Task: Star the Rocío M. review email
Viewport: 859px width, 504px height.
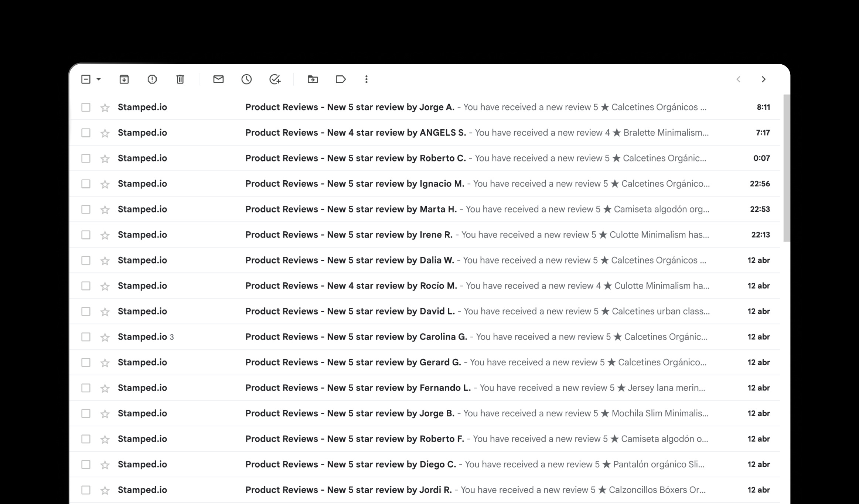Action: click(x=105, y=286)
